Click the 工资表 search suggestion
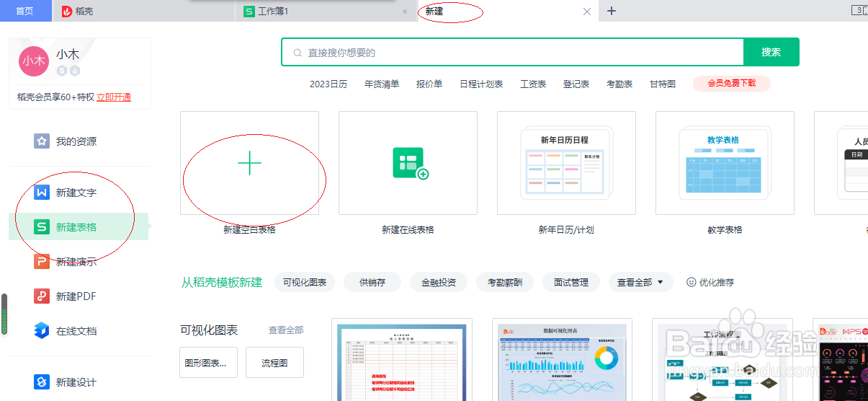Image resolution: width=868 pixels, height=401 pixels. [x=533, y=84]
